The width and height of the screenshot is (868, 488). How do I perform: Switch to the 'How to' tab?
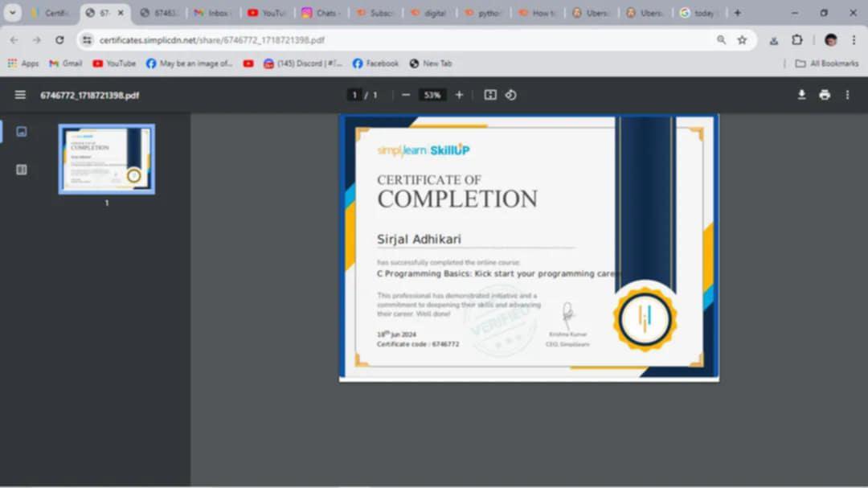tap(537, 13)
